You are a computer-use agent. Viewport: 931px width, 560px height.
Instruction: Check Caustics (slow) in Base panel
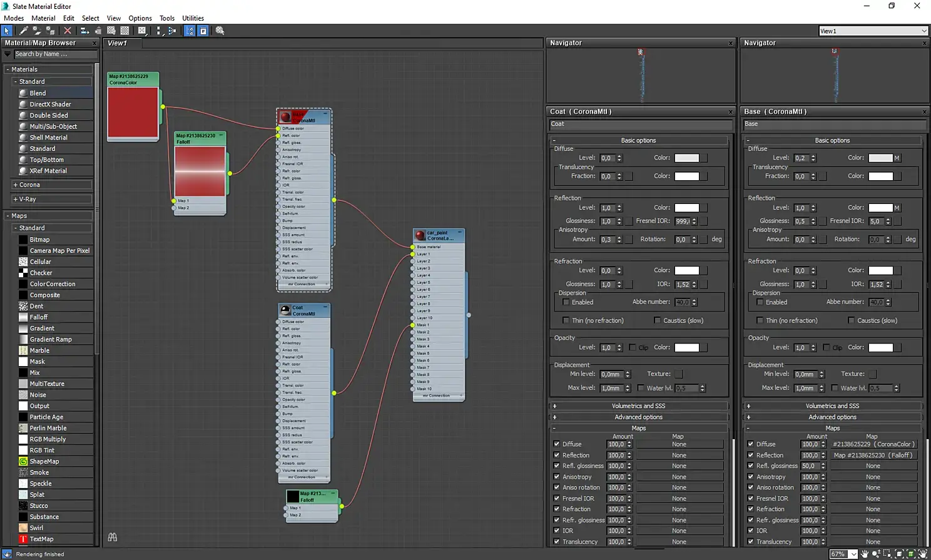pos(851,320)
